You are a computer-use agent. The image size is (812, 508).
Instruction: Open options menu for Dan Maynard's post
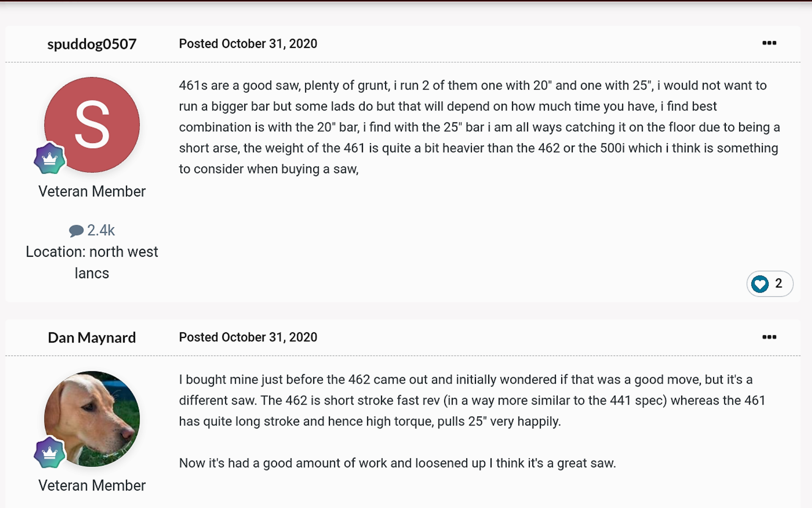pos(769,337)
